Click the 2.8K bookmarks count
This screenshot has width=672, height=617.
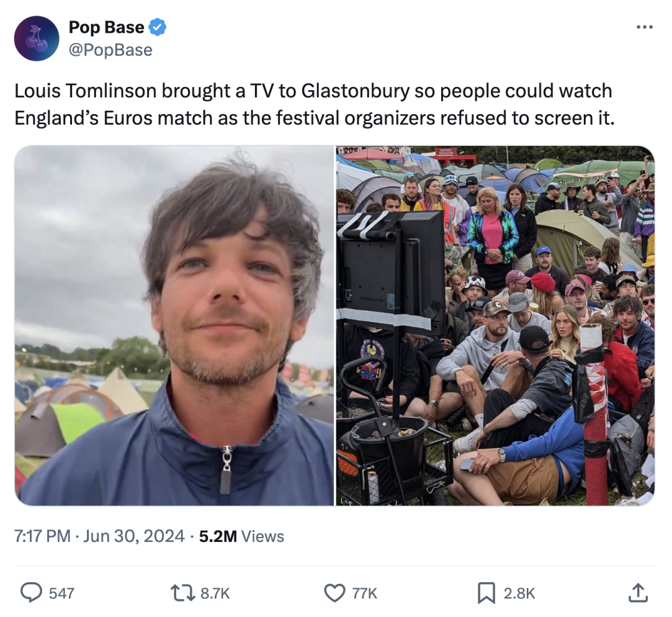pyautogui.click(x=519, y=593)
